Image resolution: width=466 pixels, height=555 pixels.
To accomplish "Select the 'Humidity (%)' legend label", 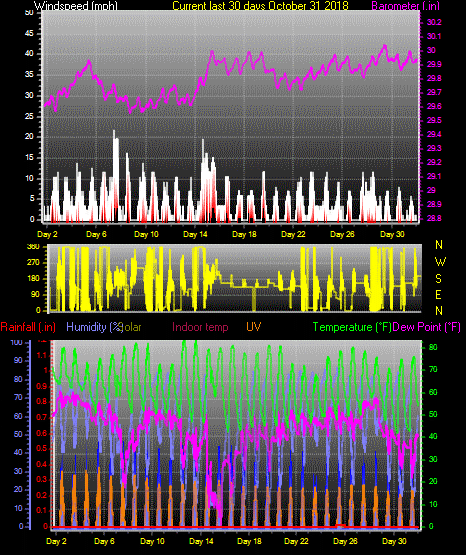I will click(x=94, y=327).
